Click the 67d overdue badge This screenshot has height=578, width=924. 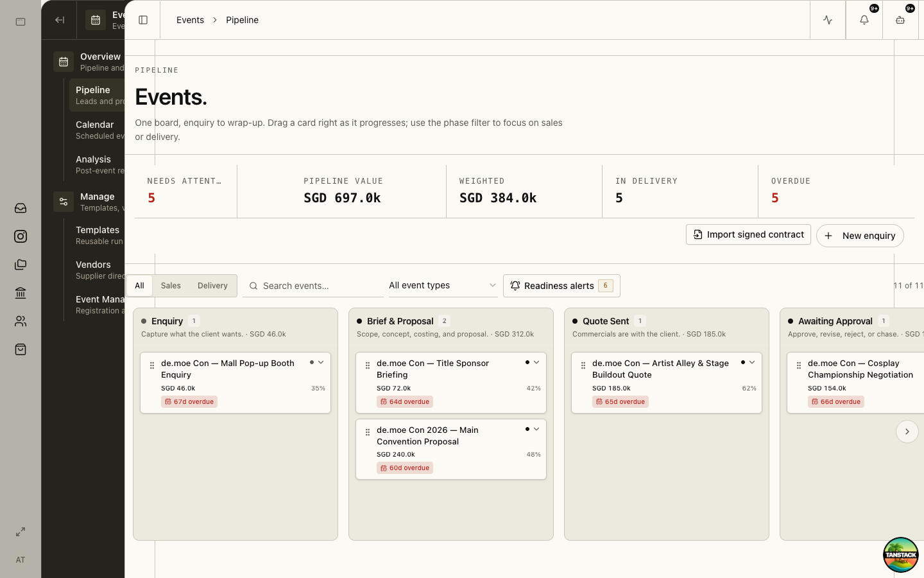pyautogui.click(x=189, y=402)
